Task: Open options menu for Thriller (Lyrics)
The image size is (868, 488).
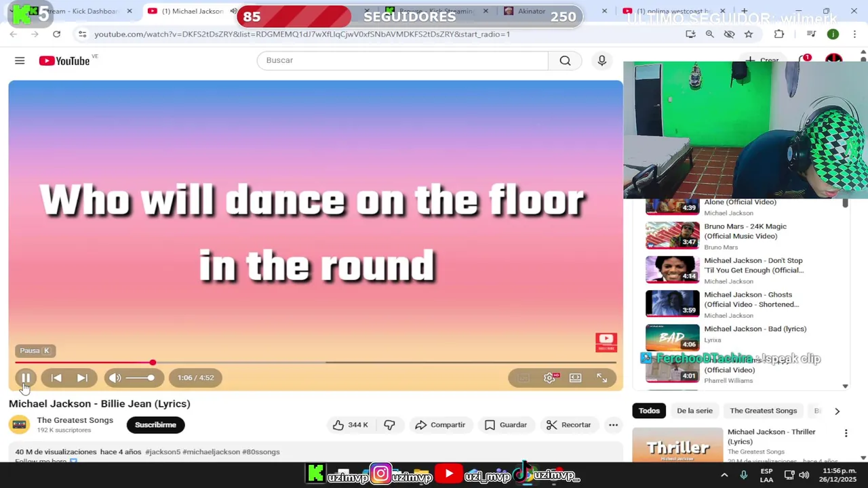Action: tap(846, 433)
